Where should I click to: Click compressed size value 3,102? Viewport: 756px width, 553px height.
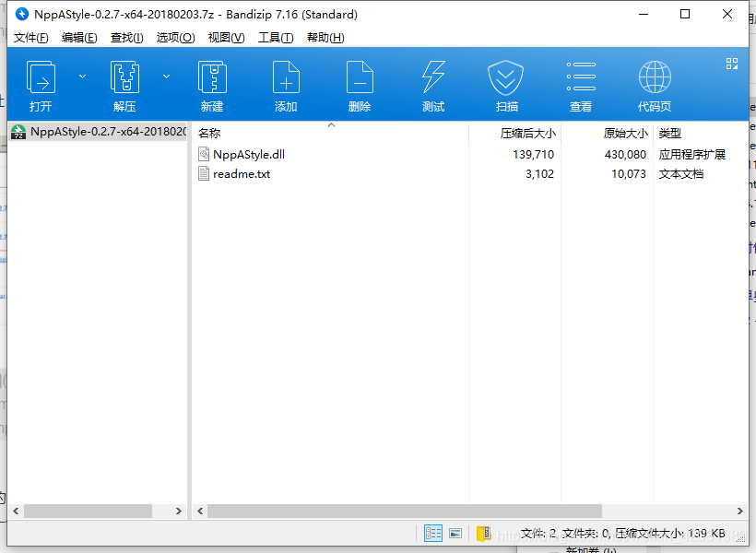point(539,173)
